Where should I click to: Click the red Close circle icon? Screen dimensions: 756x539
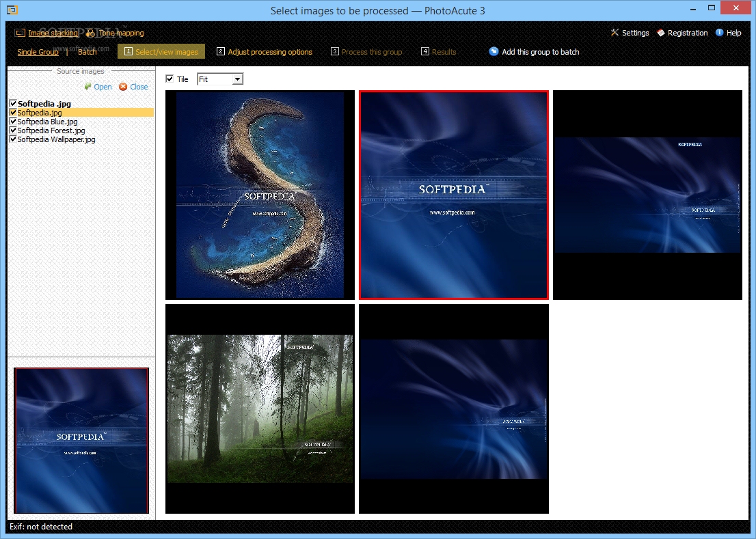[124, 87]
